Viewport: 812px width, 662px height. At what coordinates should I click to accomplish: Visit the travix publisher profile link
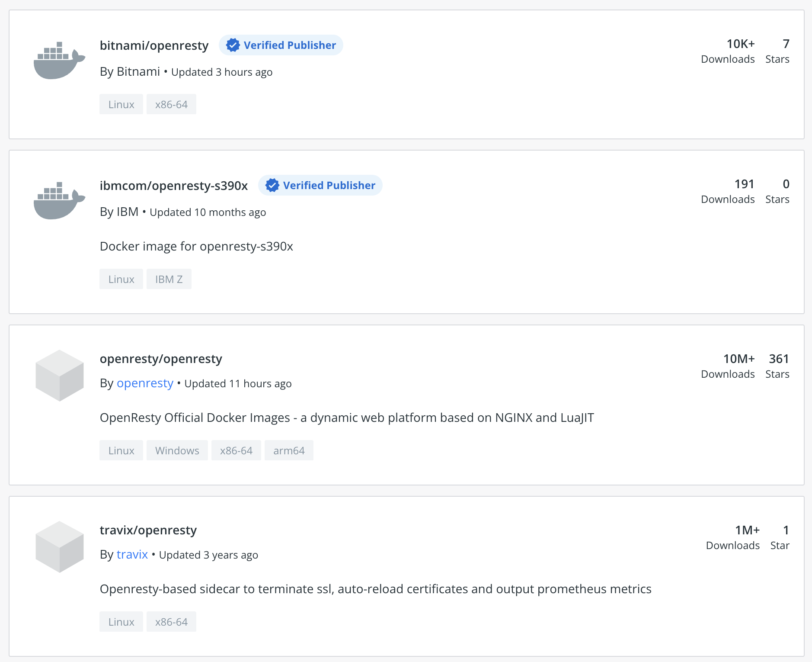click(132, 555)
